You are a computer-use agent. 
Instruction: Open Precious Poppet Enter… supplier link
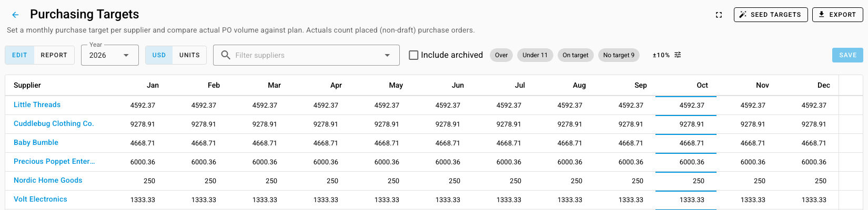[54, 162]
